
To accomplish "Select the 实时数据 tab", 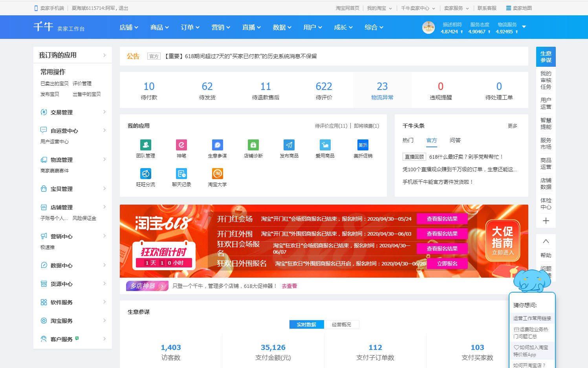I will point(306,324).
